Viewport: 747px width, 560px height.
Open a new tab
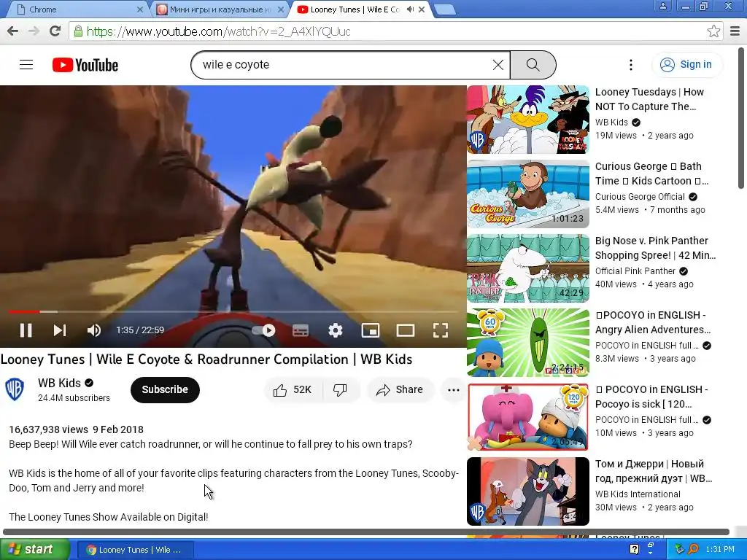tap(445, 10)
